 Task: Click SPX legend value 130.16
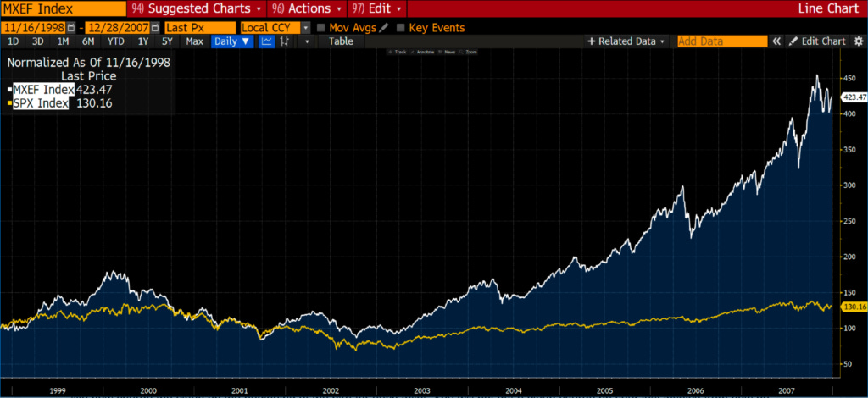click(x=94, y=103)
